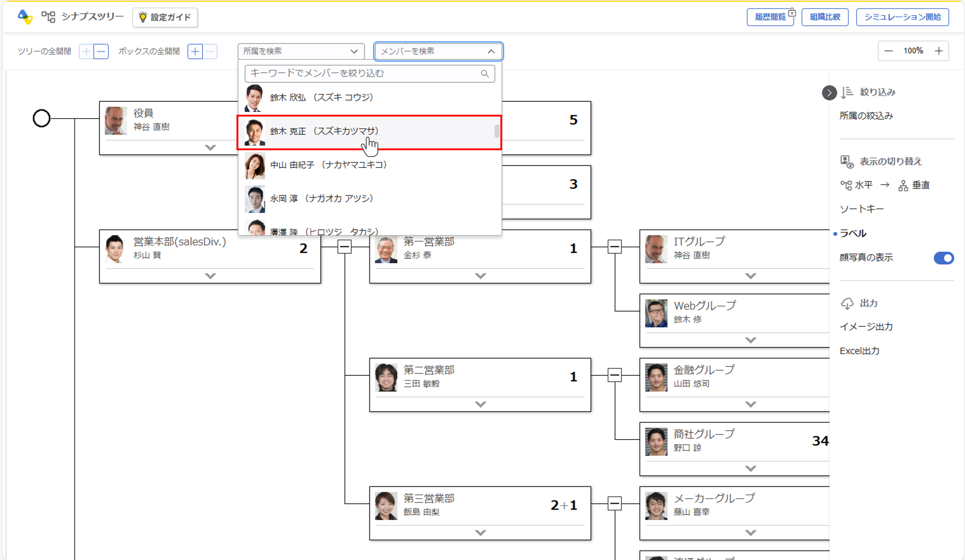Screen dimensions: 965x560
Task: Collapse 第一営業部 child branch toggle
Action: coord(614,247)
